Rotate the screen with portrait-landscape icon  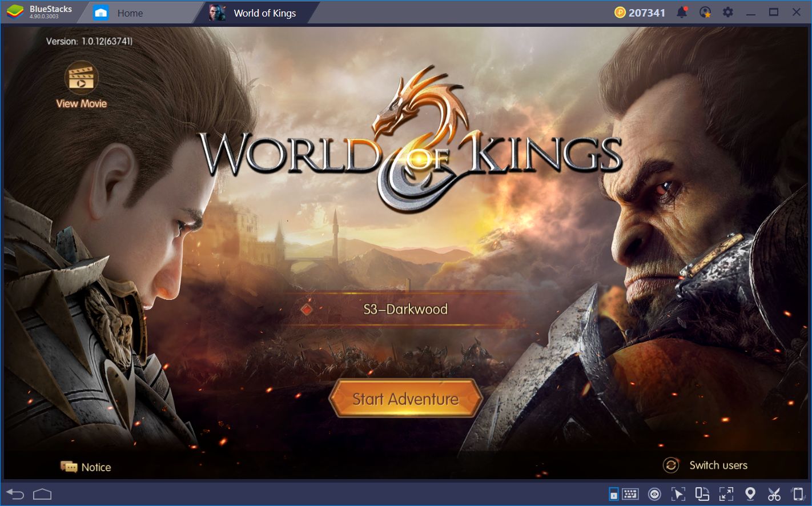[x=702, y=494]
